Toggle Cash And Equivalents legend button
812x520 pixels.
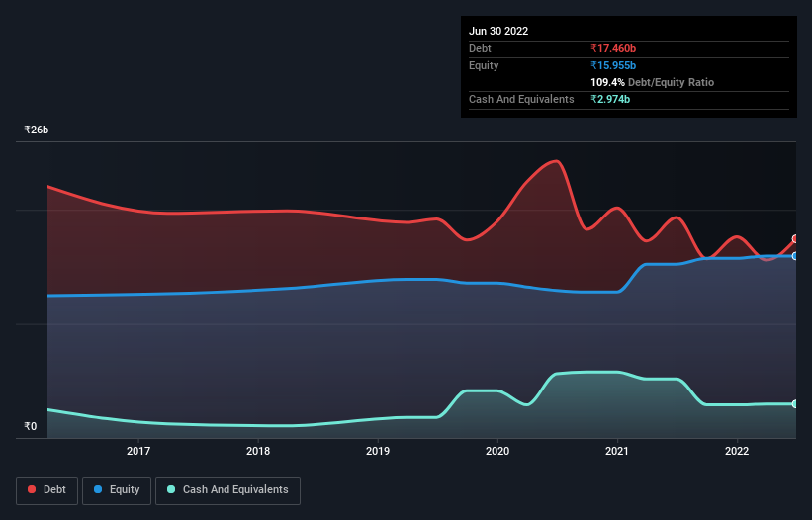pyautogui.click(x=227, y=490)
